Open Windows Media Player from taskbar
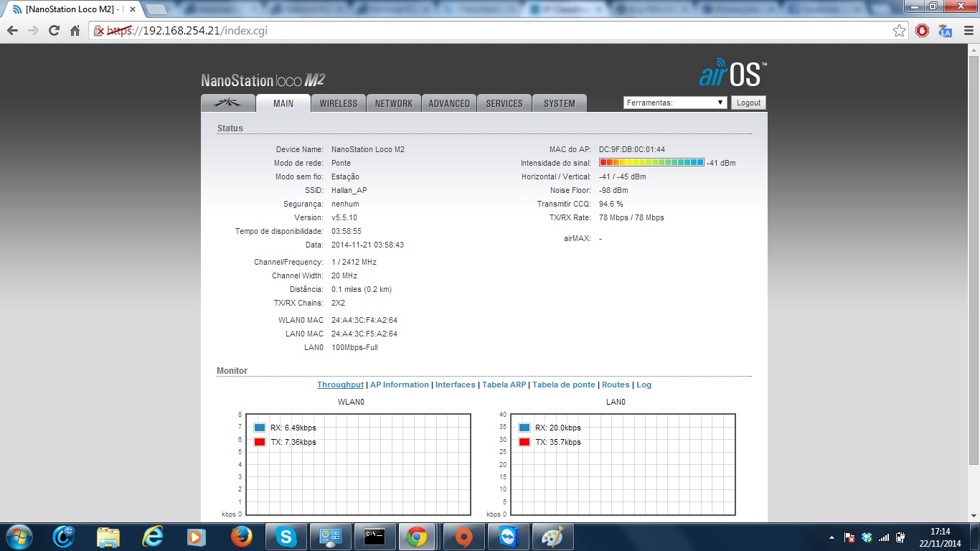 197,537
